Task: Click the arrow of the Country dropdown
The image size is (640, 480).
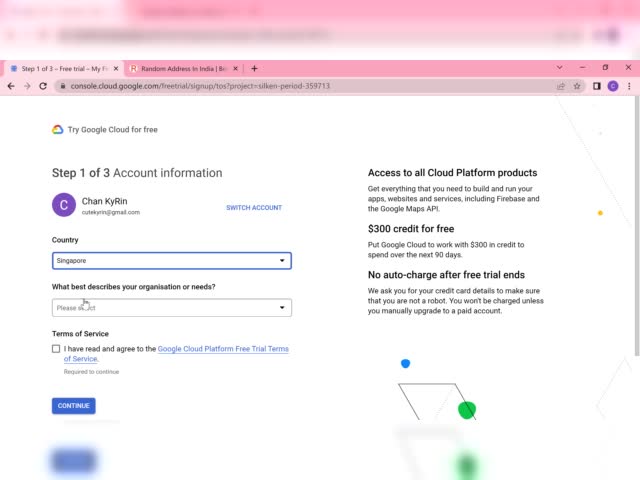Action: (282, 260)
